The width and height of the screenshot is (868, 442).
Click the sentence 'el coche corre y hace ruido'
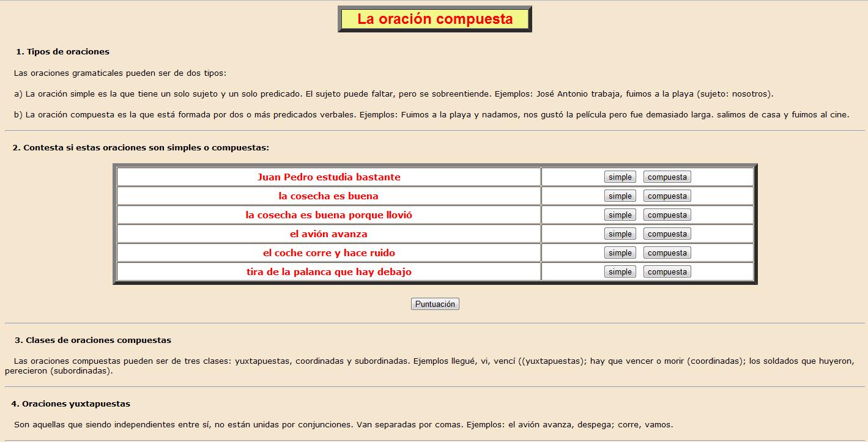(329, 253)
